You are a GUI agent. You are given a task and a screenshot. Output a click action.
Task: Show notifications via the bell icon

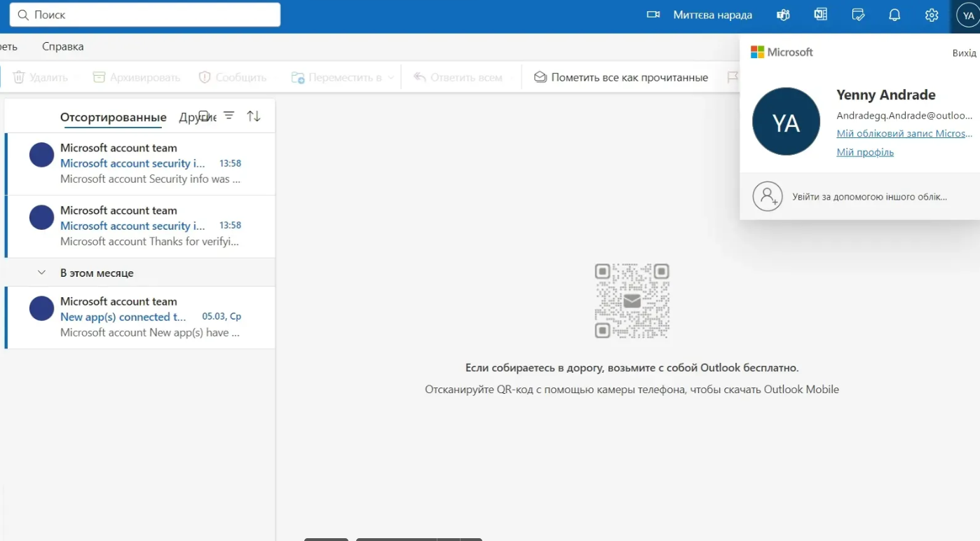click(894, 15)
